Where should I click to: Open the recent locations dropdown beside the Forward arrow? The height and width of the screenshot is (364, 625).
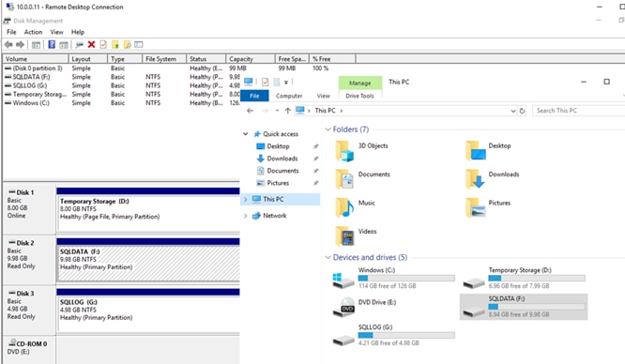(x=277, y=111)
